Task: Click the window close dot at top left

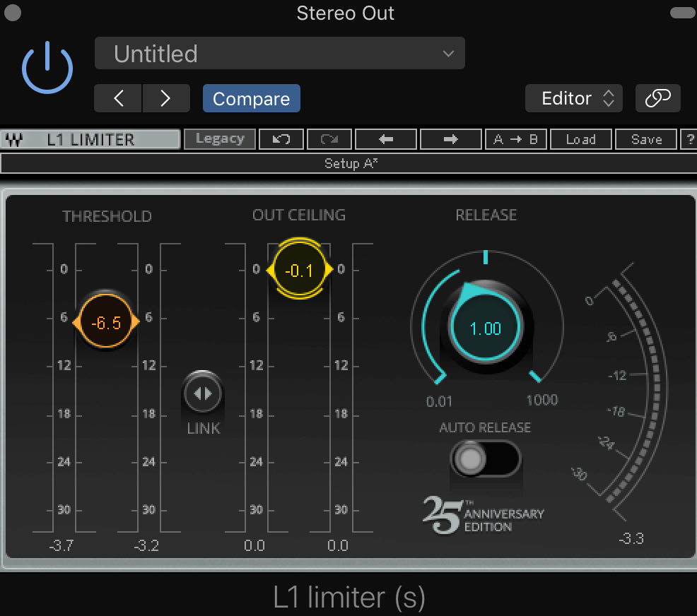Action: pos(13,13)
